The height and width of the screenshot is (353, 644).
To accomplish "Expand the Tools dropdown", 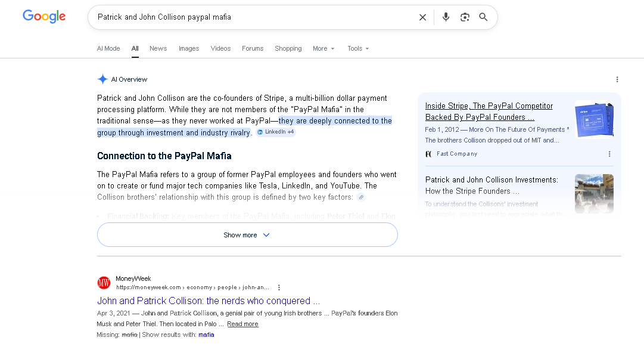I will point(358,48).
